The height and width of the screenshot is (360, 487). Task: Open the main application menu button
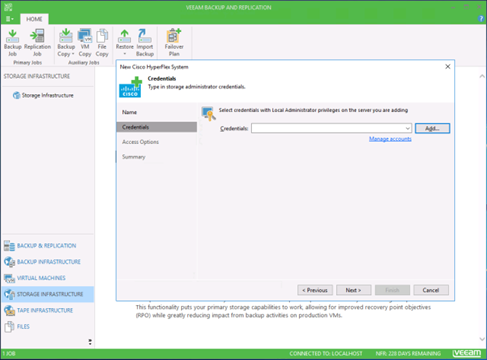(10, 19)
